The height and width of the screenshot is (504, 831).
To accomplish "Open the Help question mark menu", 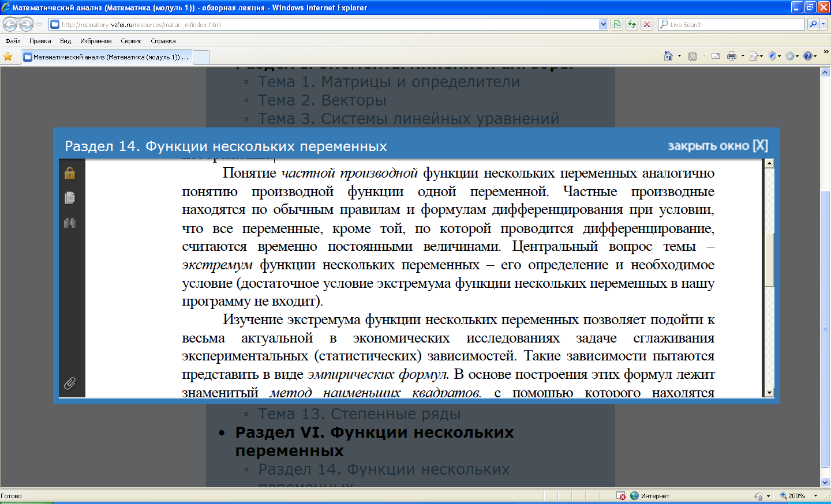I will (810, 56).
